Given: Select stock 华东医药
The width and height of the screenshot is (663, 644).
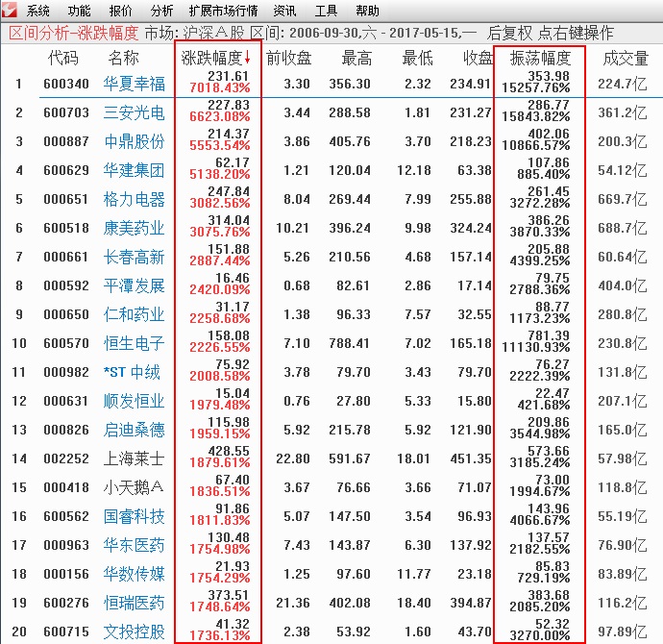Looking at the screenshot, I should [134, 545].
